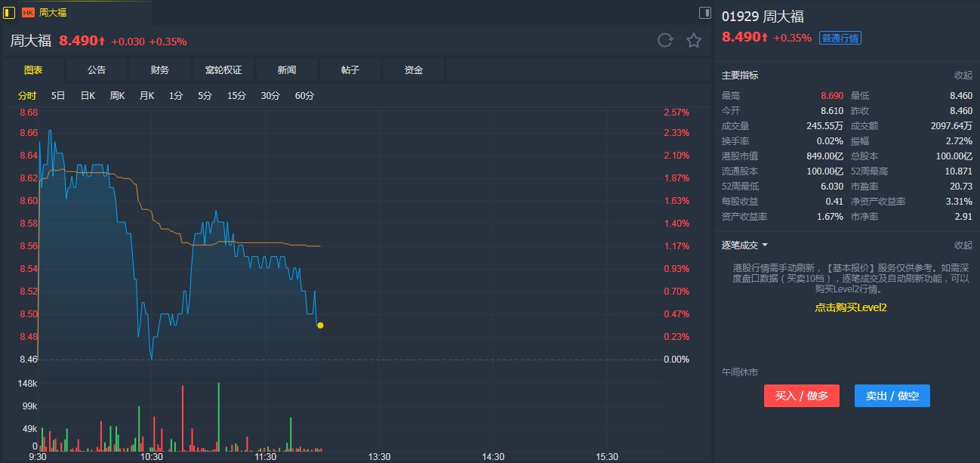
Task: Add stock to favorites with star icon
Action: click(x=694, y=41)
